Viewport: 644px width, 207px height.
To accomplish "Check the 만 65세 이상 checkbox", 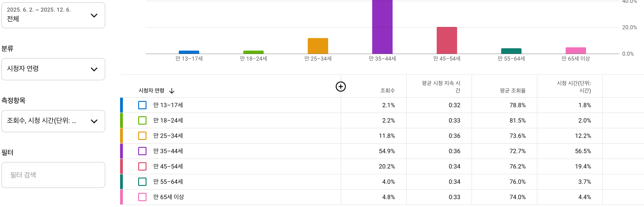I will coord(142,197).
